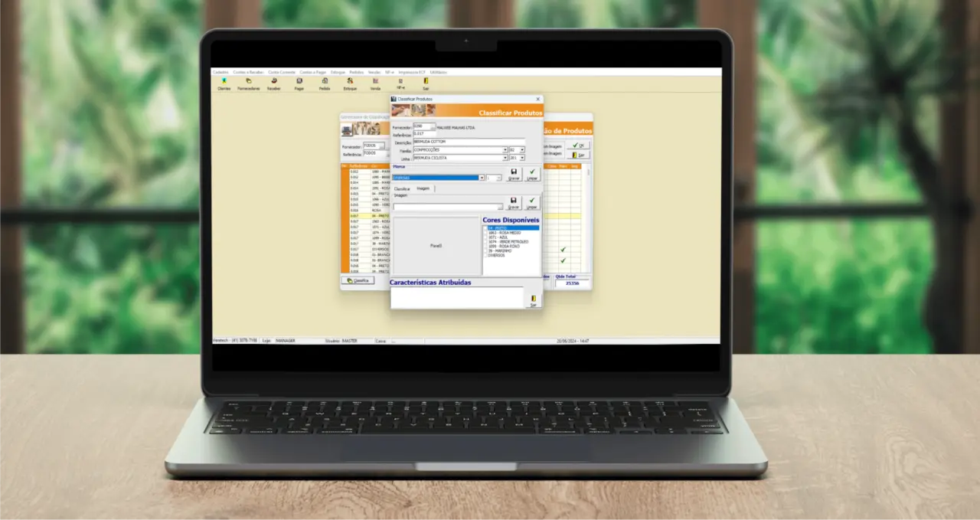Open the Contas a Receber menu
This screenshot has width=980, height=520.
point(248,72)
